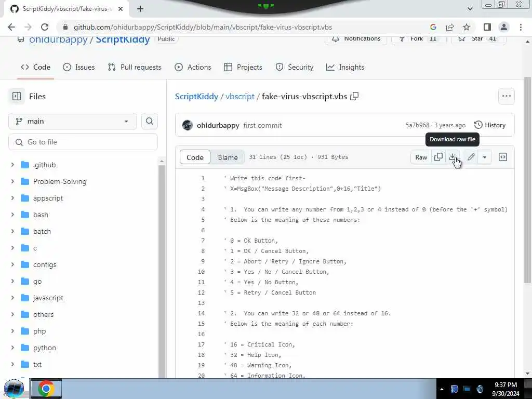Reload the page

point(45,27)
